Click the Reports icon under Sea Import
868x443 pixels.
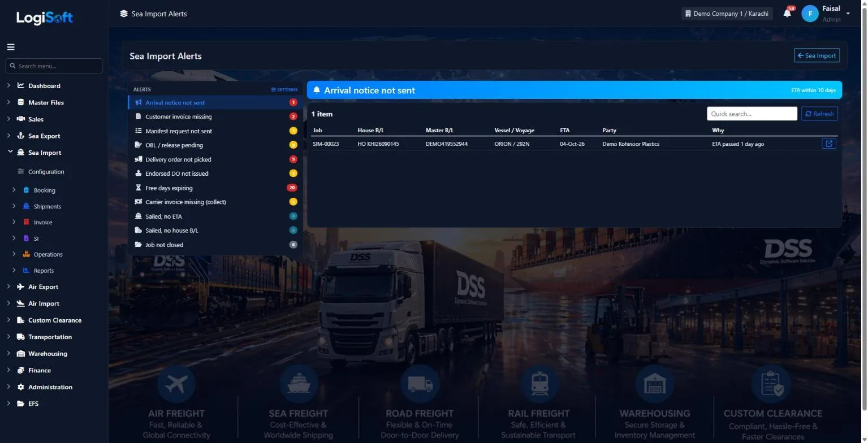coord(26,271)
